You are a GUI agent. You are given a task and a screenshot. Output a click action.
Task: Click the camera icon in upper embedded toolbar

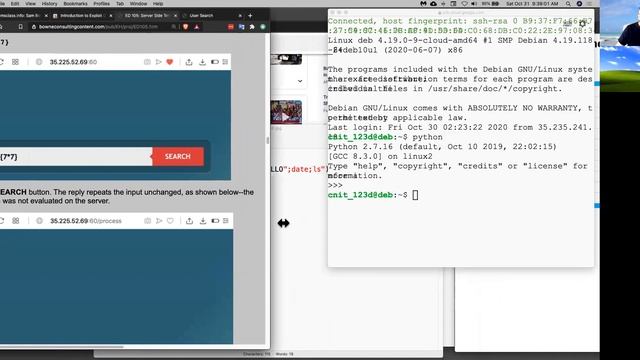click(147, 62)
